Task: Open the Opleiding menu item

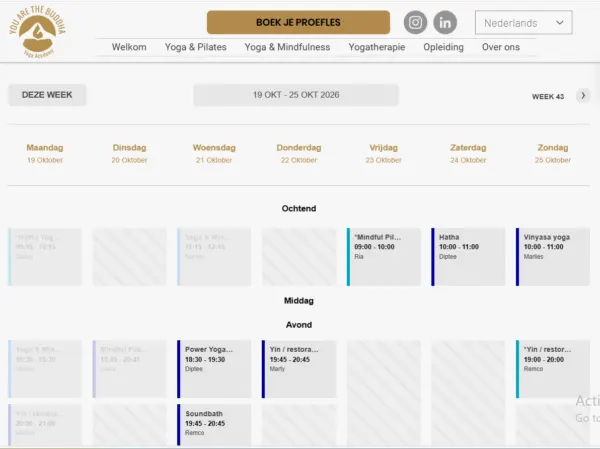Action: click(x=443, y=47)
